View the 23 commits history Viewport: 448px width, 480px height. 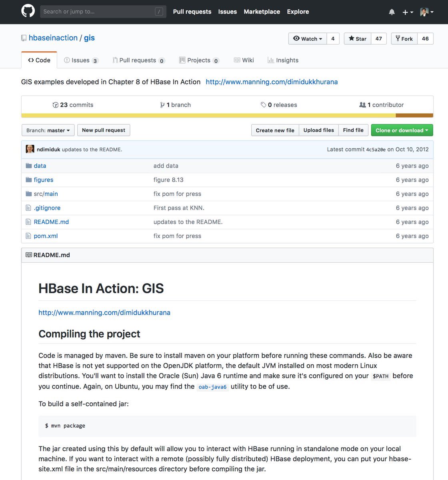pyautogui.click(x=73, y=105)
